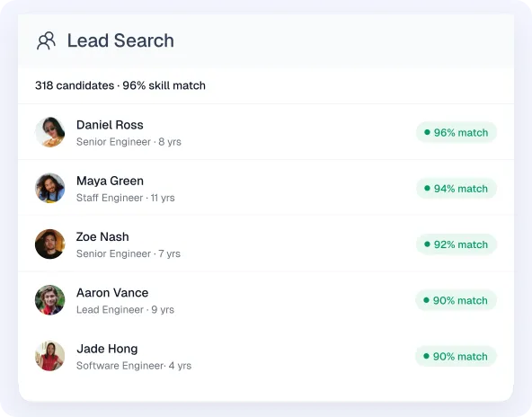Open Daniel Ross's profile avatar
The width and height of the screenshot is (532, 417).
click(x=50, y=132)
